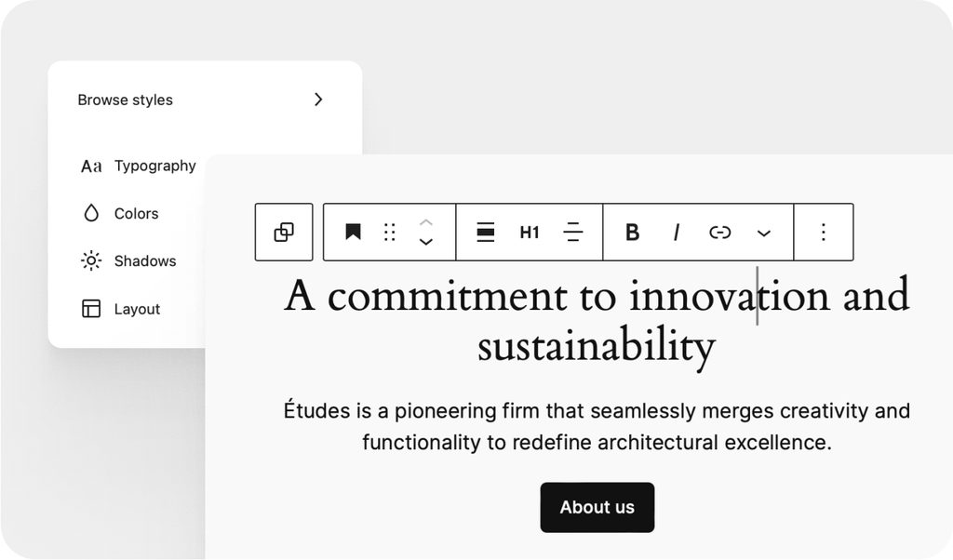Select the Shadows sun icon
The image size is (953, 560).
pos(91,261)
